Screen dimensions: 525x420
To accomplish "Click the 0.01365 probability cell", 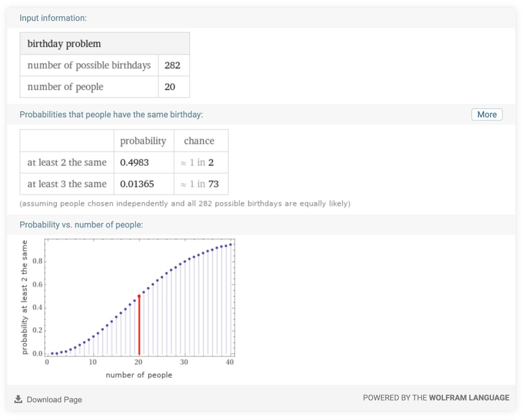I will click(x=144, y=184).
